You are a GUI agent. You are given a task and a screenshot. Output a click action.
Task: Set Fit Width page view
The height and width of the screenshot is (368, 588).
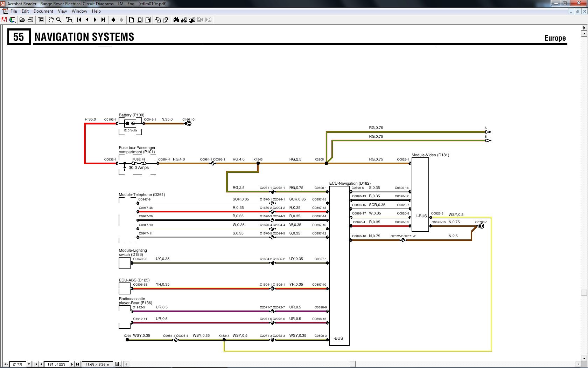(x=148, y=20)
